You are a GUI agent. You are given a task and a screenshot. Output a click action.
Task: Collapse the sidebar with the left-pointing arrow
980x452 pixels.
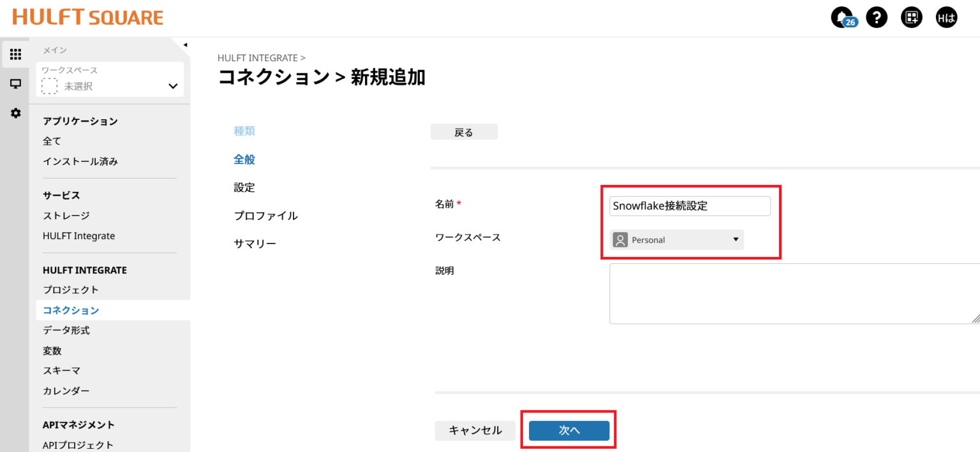(x=185, y=45)
